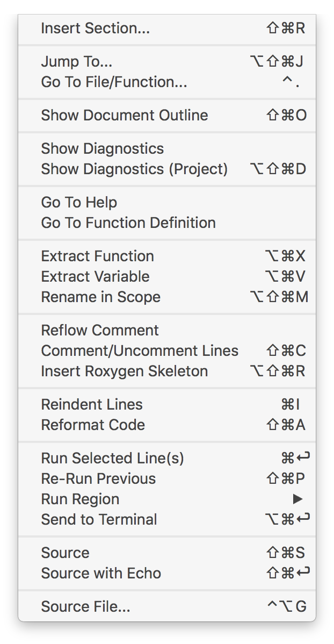Insert Roxygen Skeleton
The width and height of the screenshot is (334, 644).
pyautogui.click(x=167, y=371)
